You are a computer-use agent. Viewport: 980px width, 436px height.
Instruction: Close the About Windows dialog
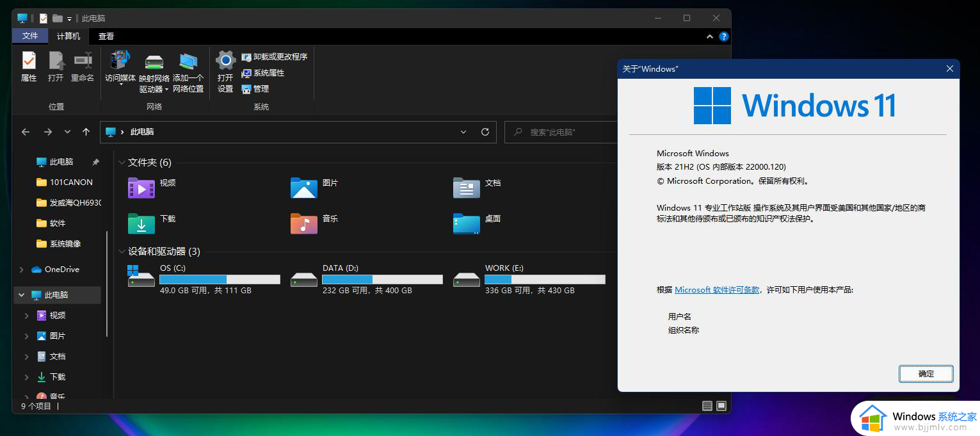[x=949, y=69]
